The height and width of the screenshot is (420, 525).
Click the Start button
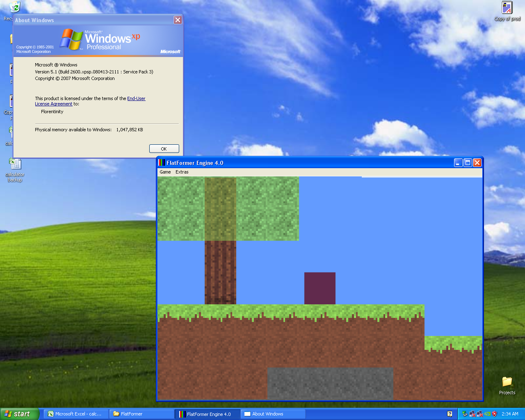[20, 414]
